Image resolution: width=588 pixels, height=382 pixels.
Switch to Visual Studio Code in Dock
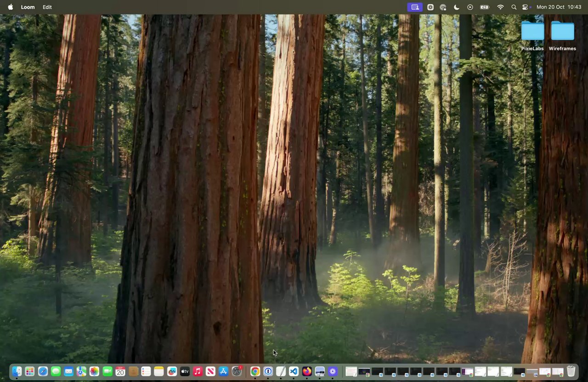[294, 371]
